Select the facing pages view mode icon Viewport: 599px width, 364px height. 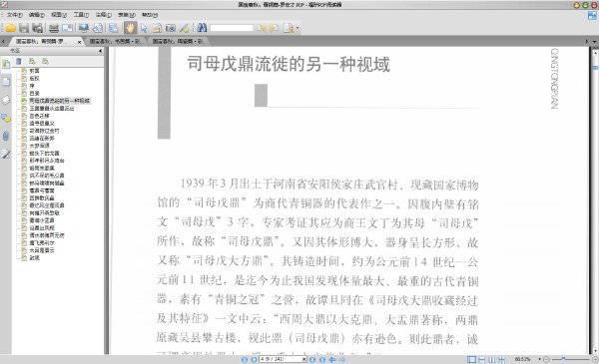[x=491, y=359]
